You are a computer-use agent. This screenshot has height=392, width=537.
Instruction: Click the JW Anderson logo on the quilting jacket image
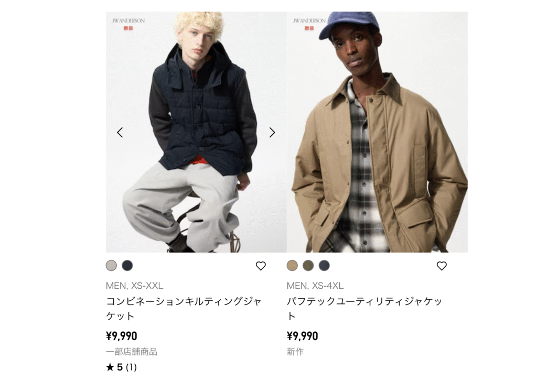click(x=128, y=24)
